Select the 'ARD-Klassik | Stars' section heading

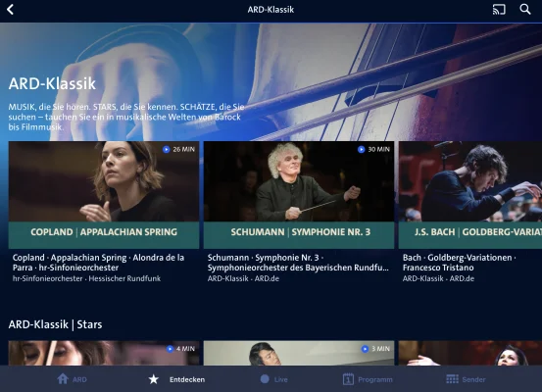click(55, 324)
